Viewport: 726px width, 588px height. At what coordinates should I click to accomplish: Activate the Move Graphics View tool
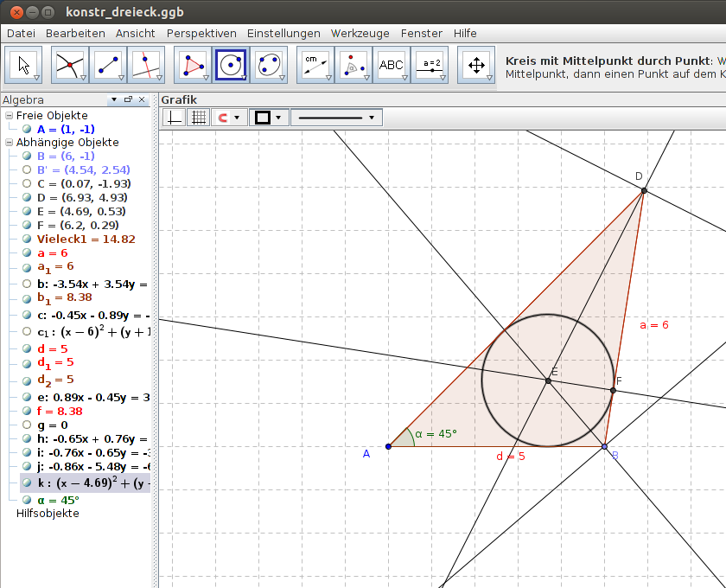point(476,65)
